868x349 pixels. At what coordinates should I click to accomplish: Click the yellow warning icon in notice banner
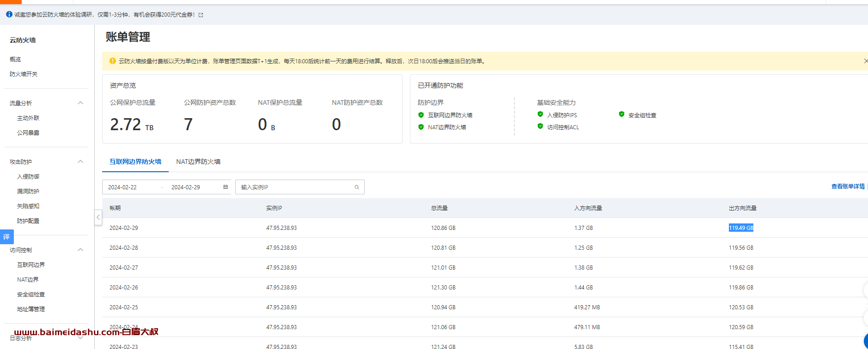(x=113, y=61)
